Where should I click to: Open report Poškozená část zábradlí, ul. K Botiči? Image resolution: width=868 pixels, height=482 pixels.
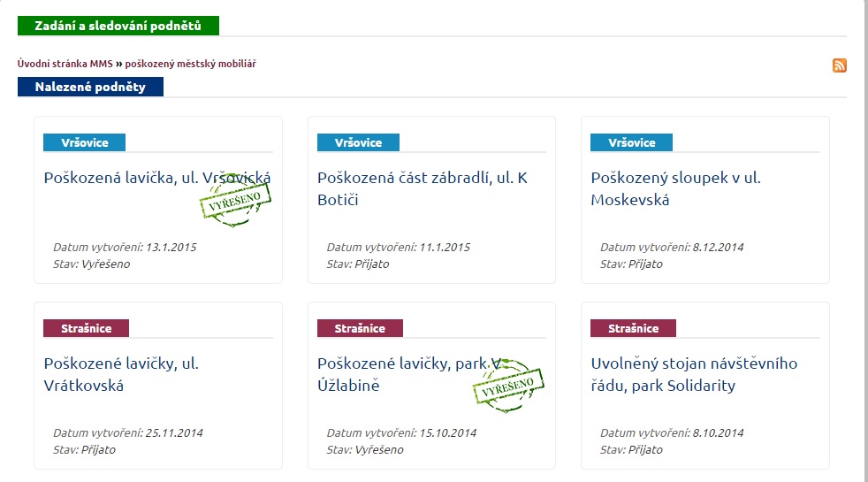pyautogui.click(x=422, y=188)
